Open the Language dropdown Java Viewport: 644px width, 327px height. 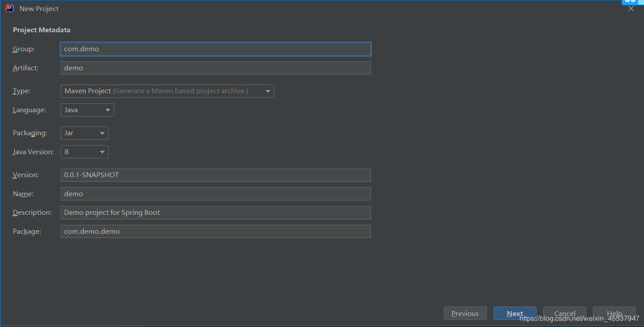coord(87,110)
